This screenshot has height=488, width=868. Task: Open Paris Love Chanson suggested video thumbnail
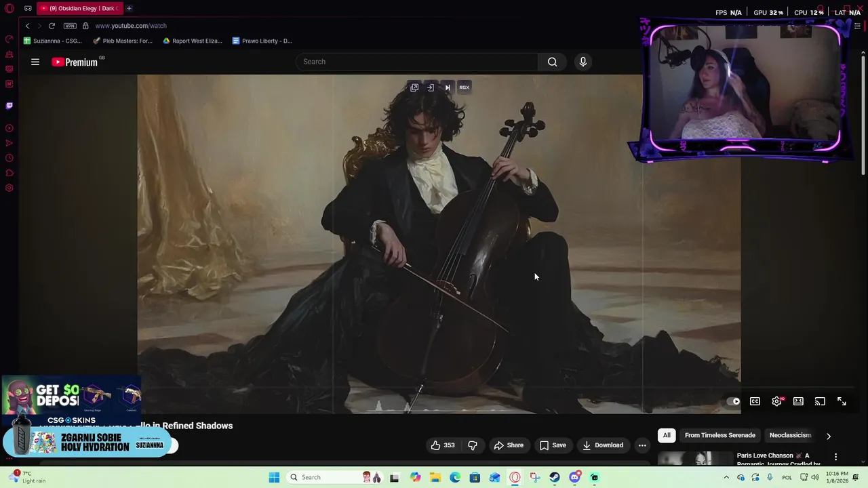tap(695, 459)
